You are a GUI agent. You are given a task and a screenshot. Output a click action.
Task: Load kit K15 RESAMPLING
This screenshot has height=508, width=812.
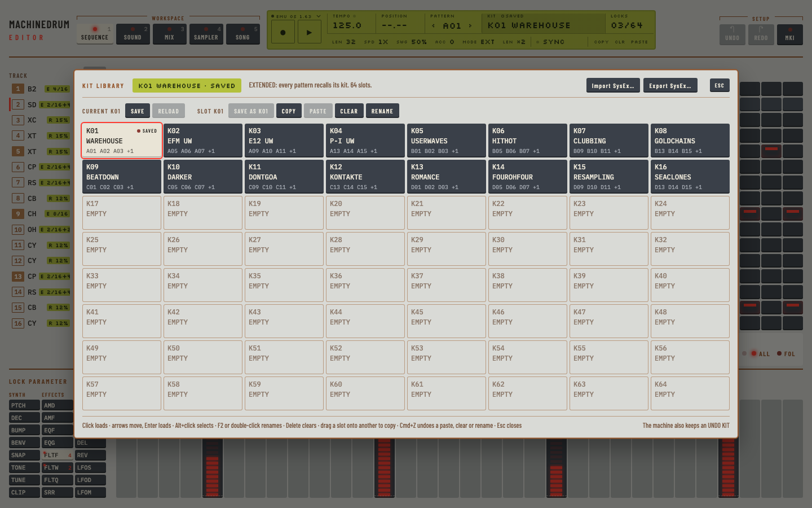click(x=609, y=176)
